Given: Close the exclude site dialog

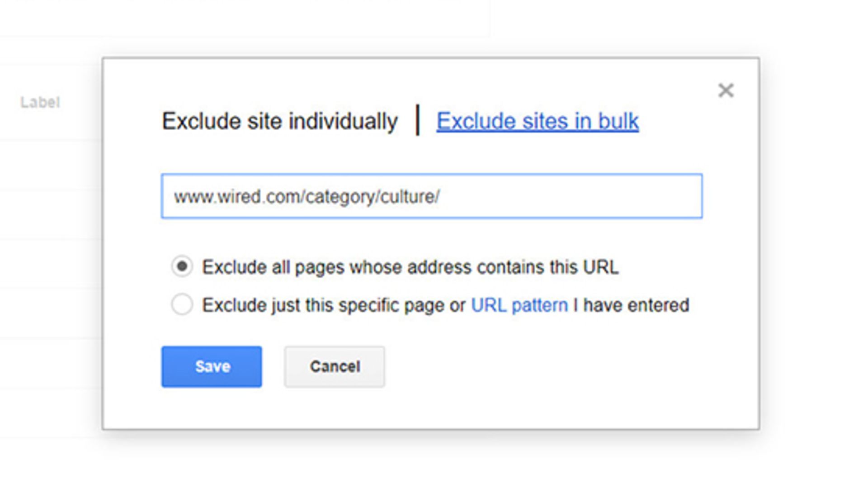Looking at the screenshot, I should [726, 90].
